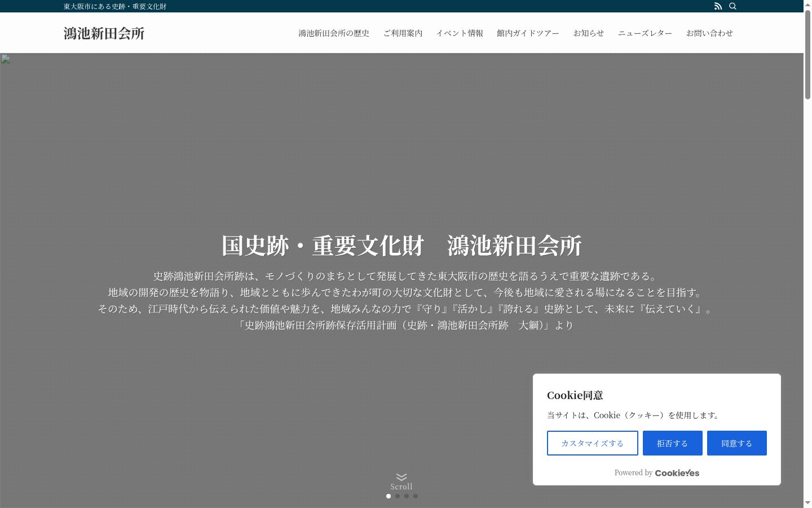Open 館内ガイドツアー menu item

tap(528, 33)
